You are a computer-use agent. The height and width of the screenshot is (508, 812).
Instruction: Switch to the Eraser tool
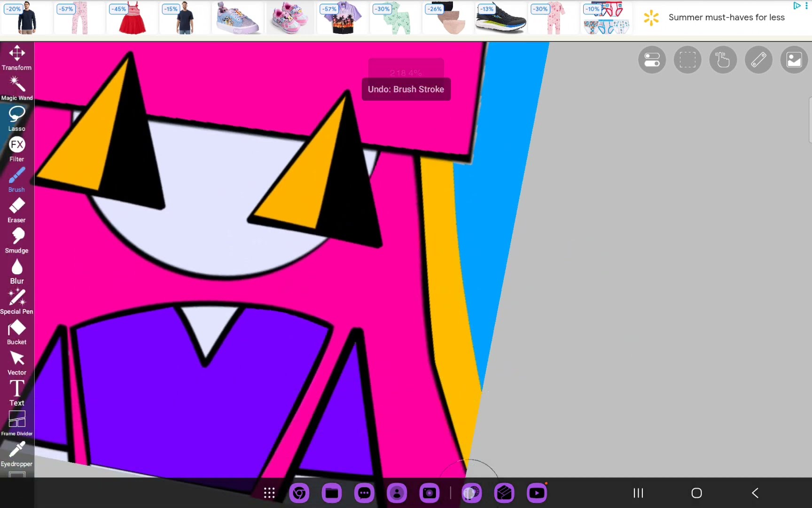click(x=17, y=210)
